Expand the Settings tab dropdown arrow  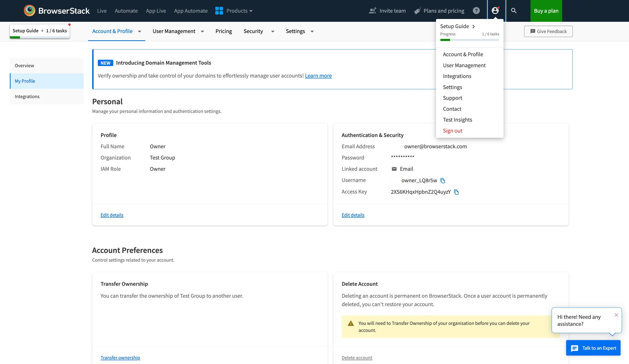(312, 31)
